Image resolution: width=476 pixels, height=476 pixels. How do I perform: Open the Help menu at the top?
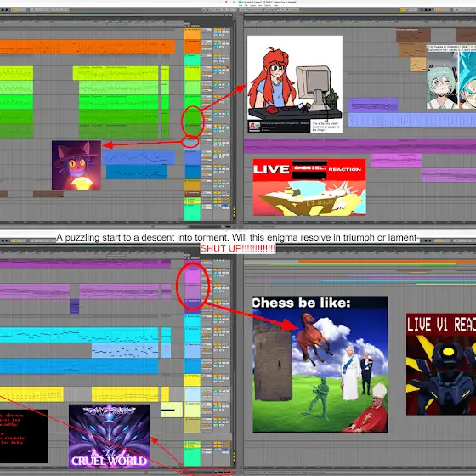275,5
